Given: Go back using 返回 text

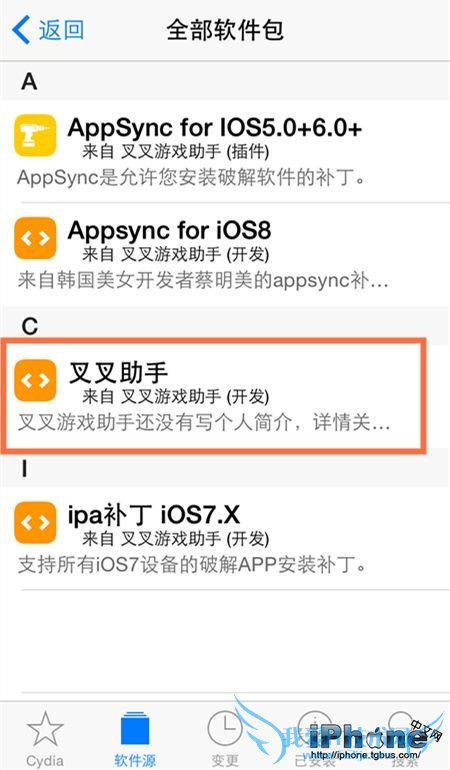Looking at the screenshot, I should coord(62,30).
